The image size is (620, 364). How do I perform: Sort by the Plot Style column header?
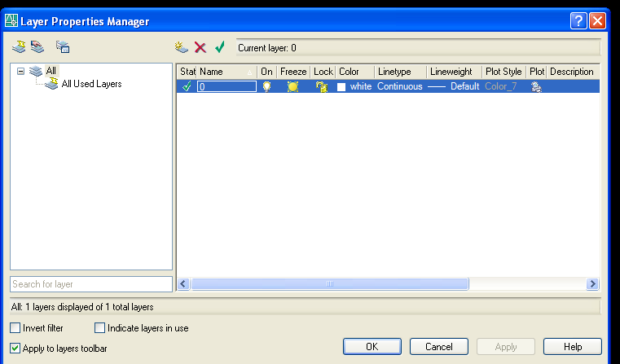pos(504,72)
